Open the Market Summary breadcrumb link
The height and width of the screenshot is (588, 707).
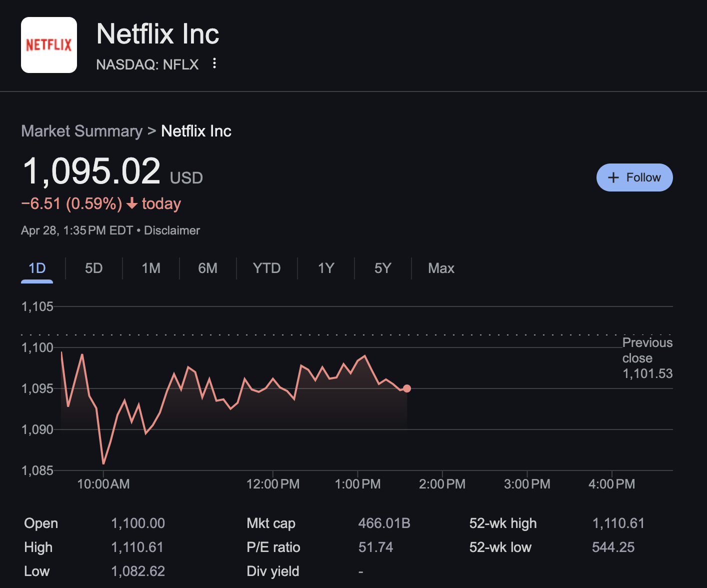click(x=82, y=131)
